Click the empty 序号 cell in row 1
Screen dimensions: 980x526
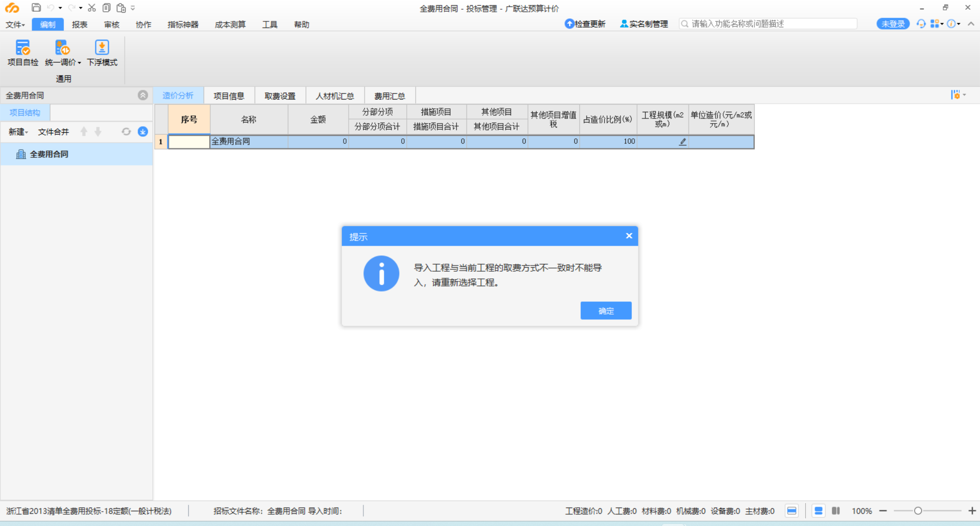coord(189,141)
